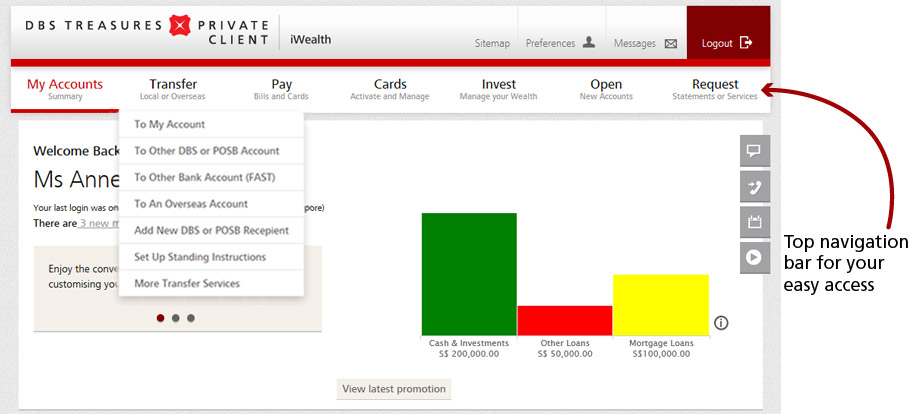Viewport: 910px width, 414px height.
Task: Open the Invest Manage your Wealth menu
Action: click(499, 89)
